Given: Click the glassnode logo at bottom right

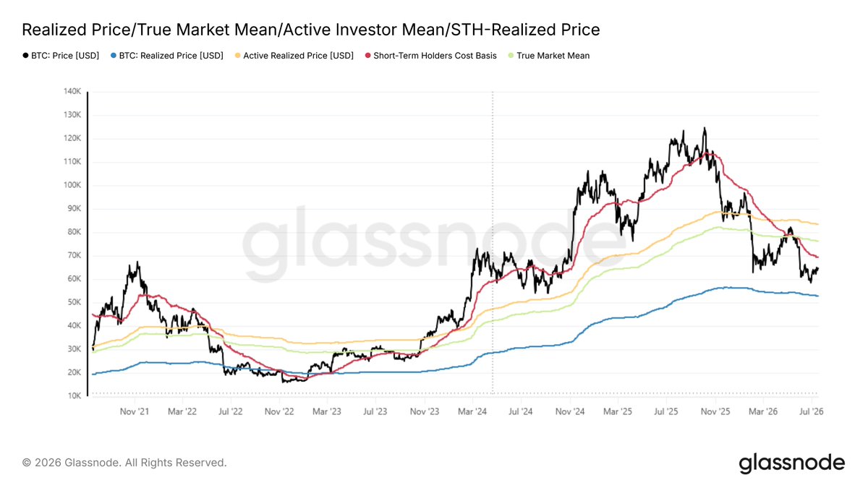Looking at the screenshot, I should click(791, 463).
